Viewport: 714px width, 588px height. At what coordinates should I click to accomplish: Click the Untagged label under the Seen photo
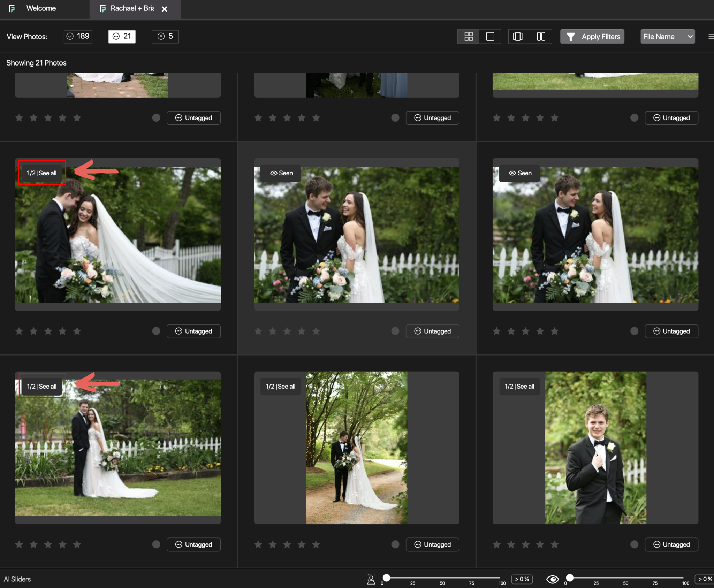click(x=432, y=331)
